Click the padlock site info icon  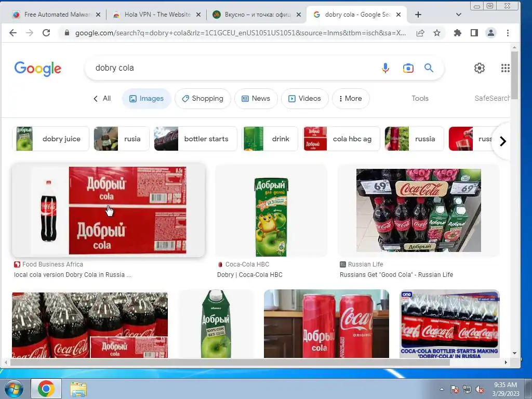(67, 33)
